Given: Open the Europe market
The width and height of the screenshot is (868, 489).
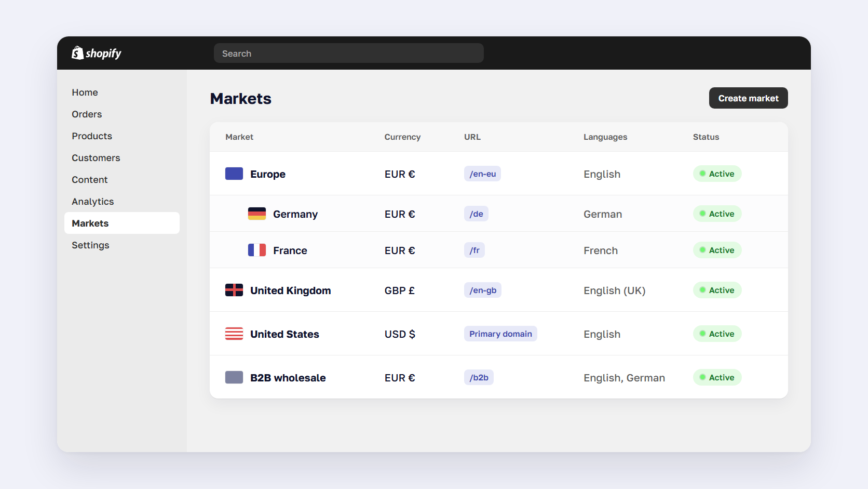Looking at the screenshot, I should click(x=499, y=174).
